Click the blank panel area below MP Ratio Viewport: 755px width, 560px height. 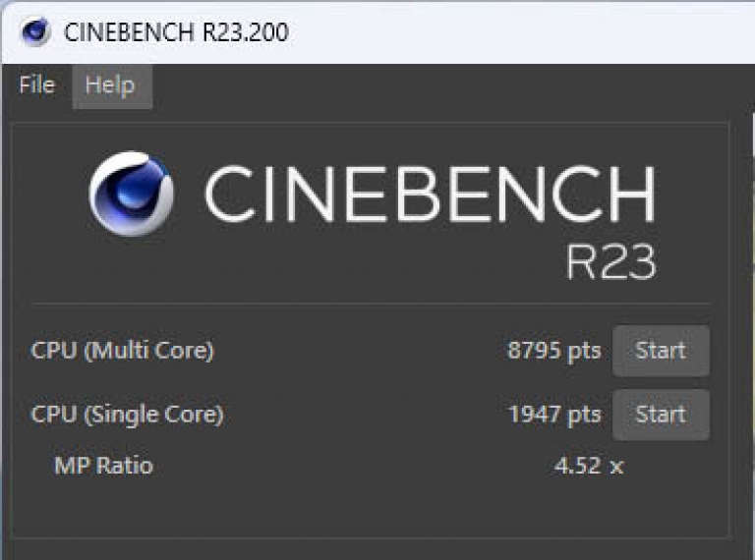click(x=371, y=510)
